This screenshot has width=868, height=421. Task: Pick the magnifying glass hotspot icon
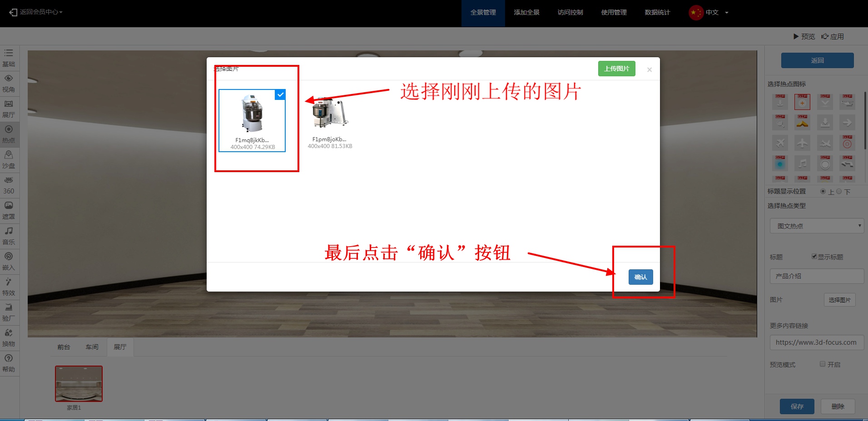(780, 123)
